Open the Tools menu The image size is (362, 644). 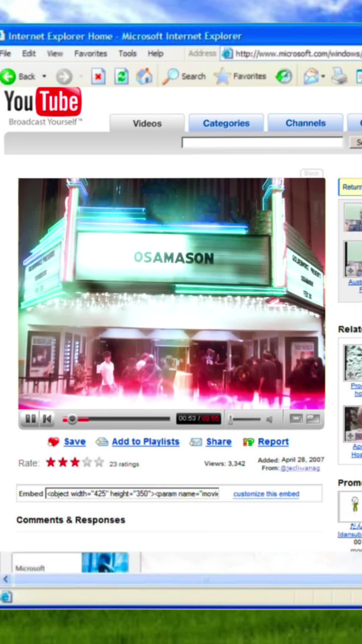point(127,53)
